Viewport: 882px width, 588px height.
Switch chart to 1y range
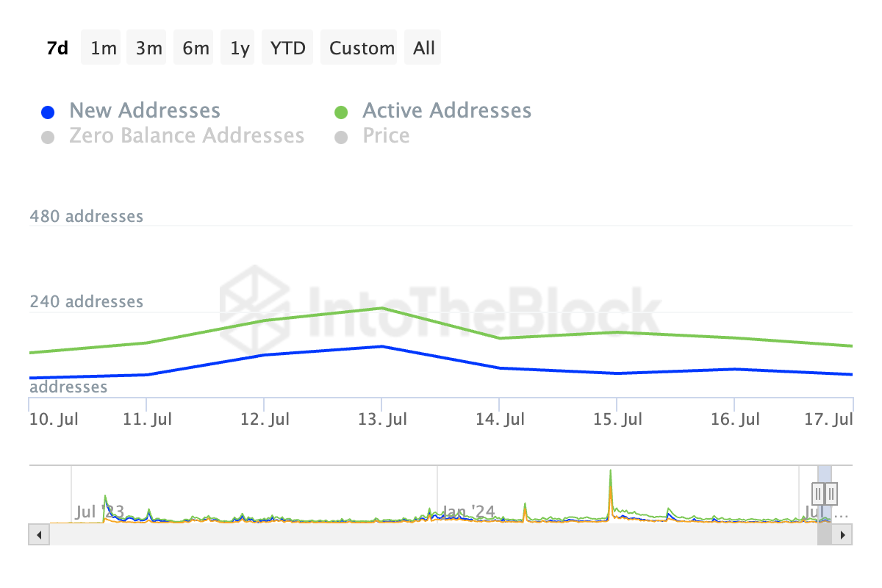[240, 48]
